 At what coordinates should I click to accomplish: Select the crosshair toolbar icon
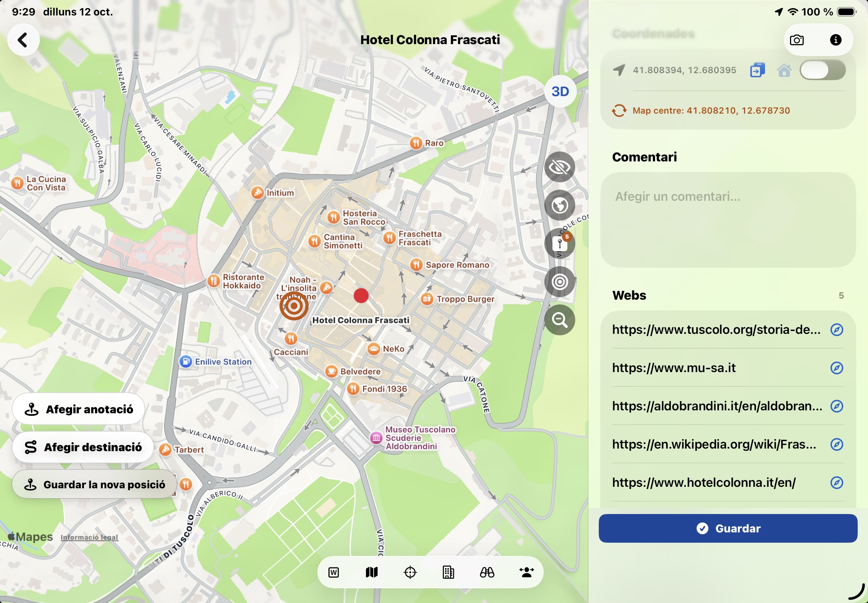pos(410,573)
